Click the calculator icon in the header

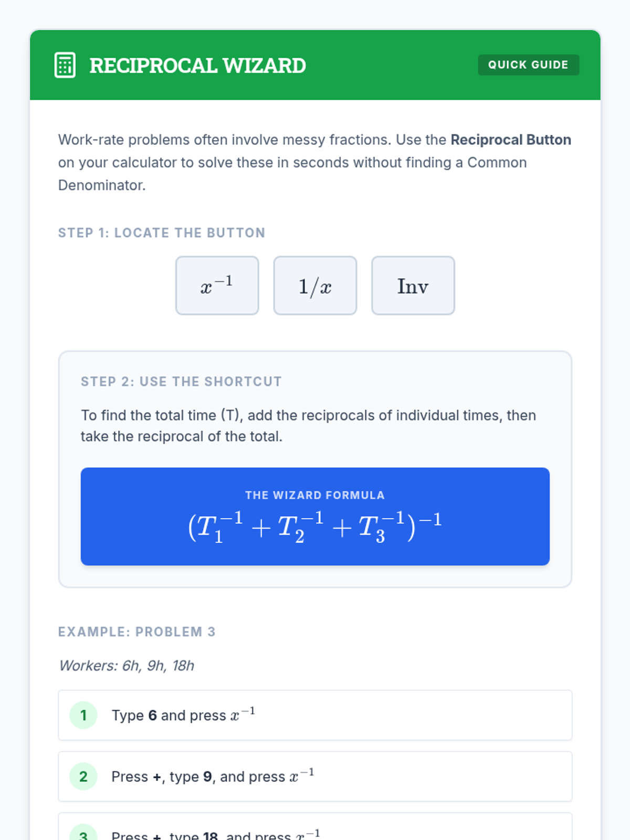(65, 65)
